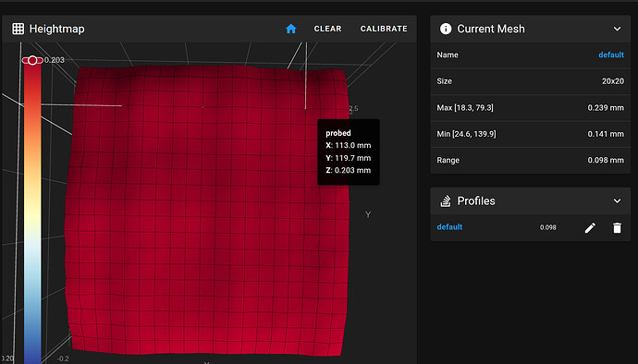Click the Y axis label
This screenshot has height=364, width=638.
coord(368,214)
